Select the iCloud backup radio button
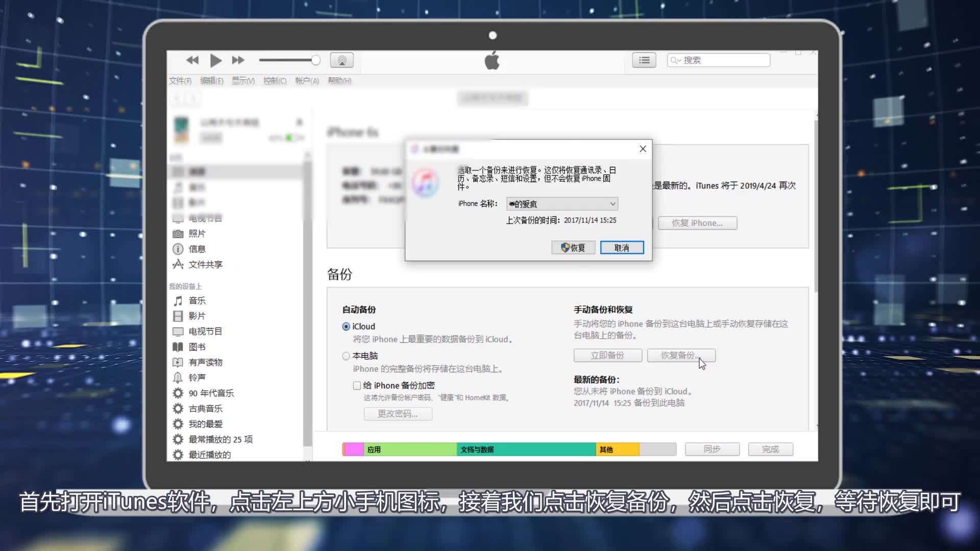 (x=346, y=327)
